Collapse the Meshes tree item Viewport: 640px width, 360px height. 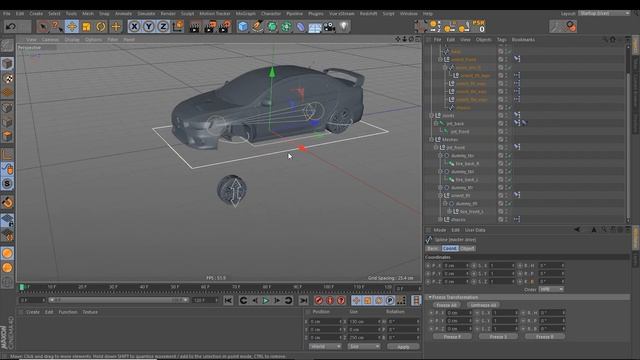pos(431,140)
